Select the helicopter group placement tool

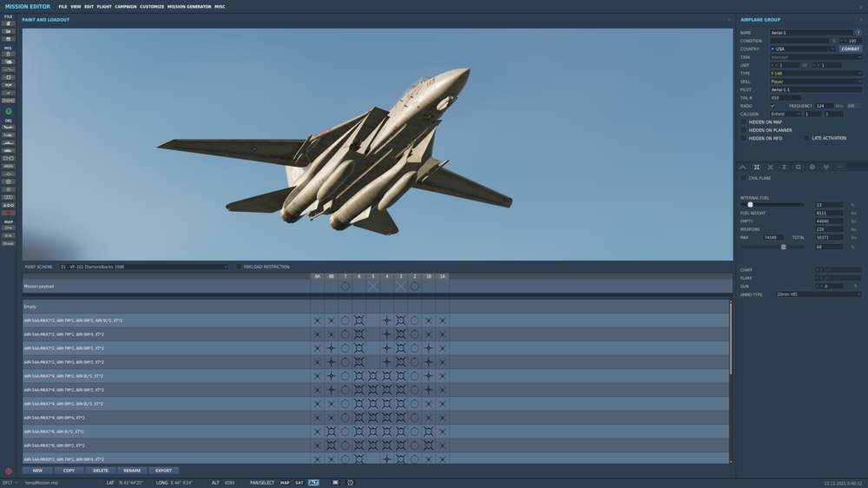click(9, 135)
